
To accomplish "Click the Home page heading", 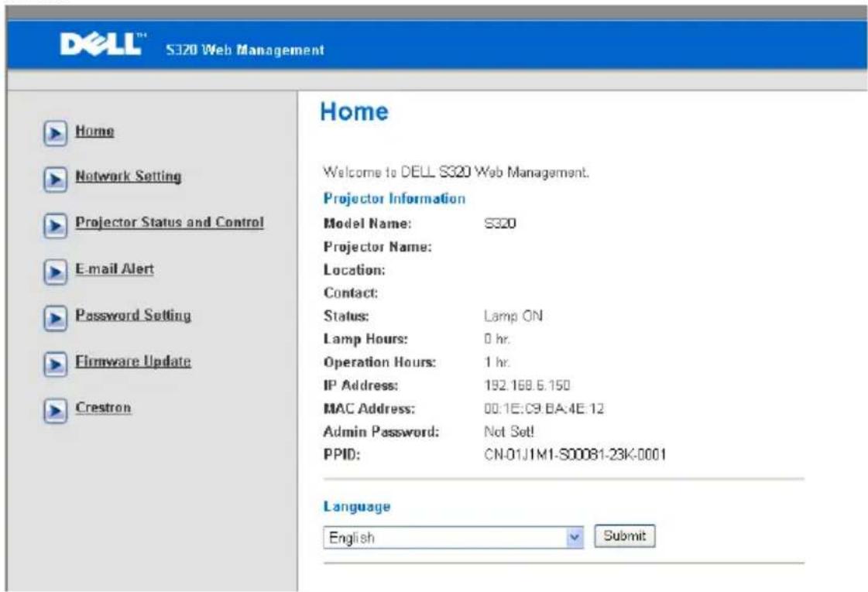I will [x=355, y=111].
